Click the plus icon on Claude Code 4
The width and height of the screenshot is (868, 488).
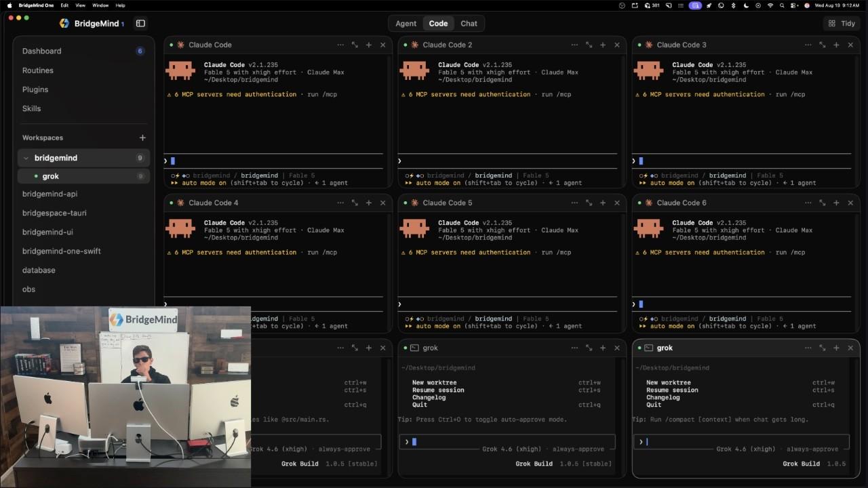click(369, 203)
